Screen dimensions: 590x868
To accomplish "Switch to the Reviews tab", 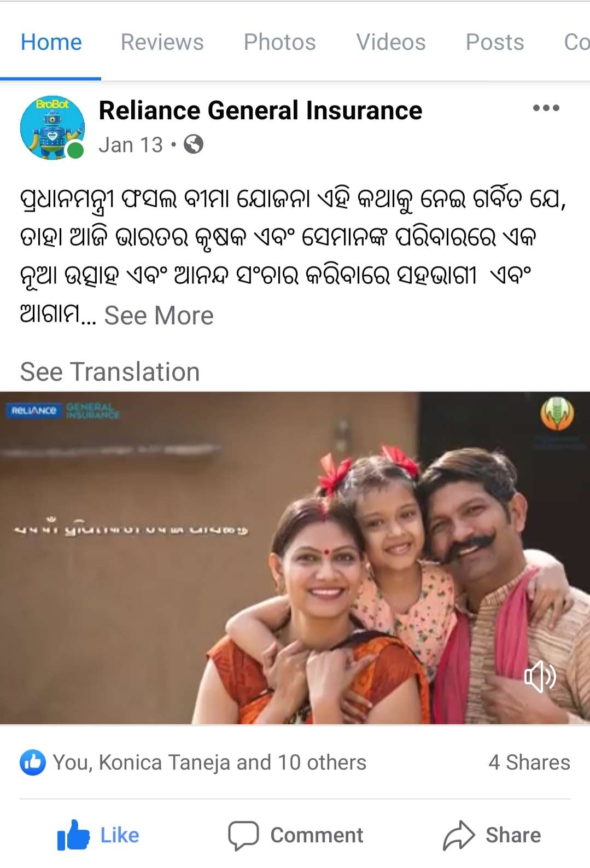I will 162,42.
